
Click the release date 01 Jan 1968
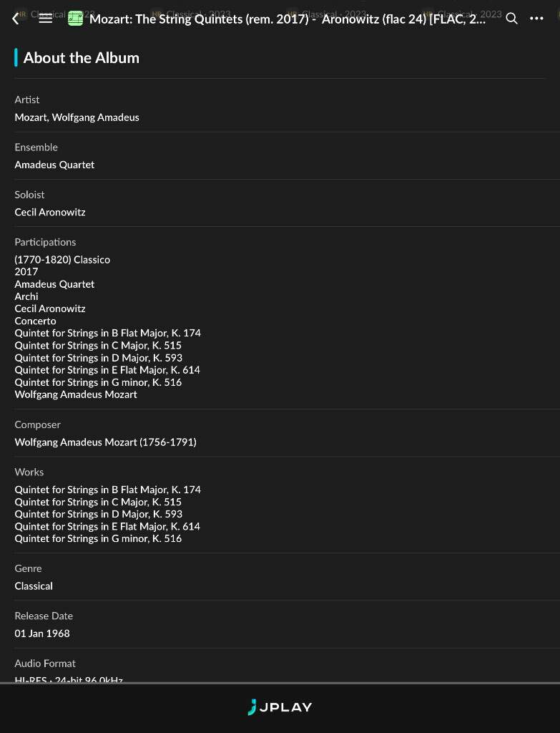[x=42, y=634]
